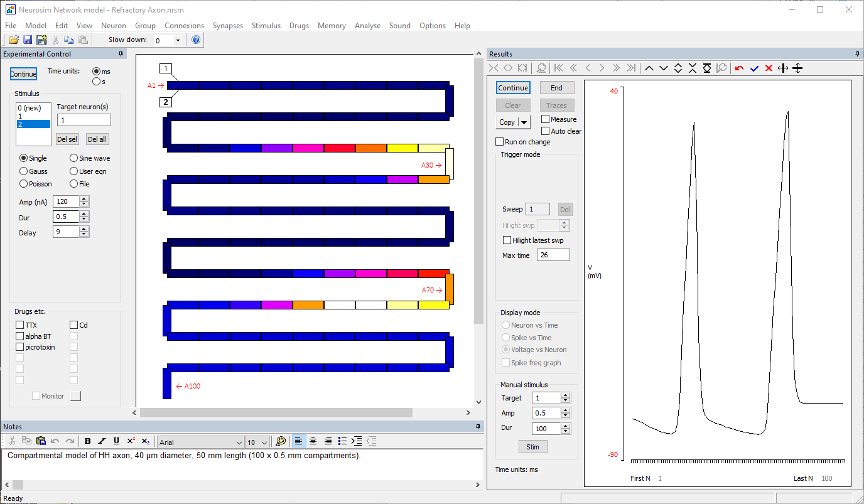Decrease stimulus Delay with spinner down arrow
Screen dimensions: 864x504
(x=84, y=235)
